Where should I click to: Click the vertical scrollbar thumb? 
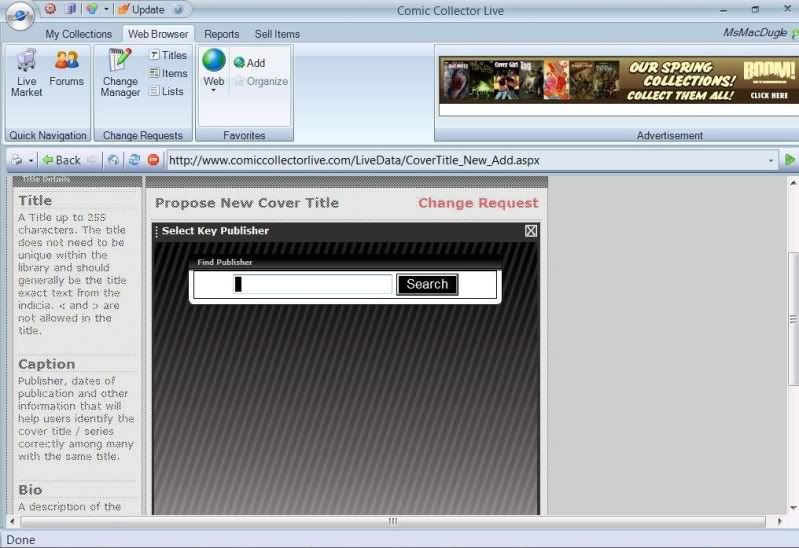[793, 320]
